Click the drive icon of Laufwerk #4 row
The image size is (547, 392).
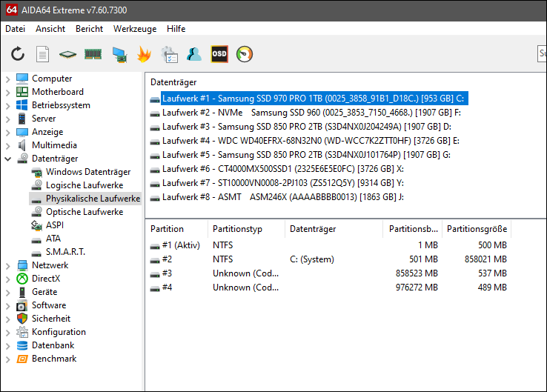click(155, 142)
